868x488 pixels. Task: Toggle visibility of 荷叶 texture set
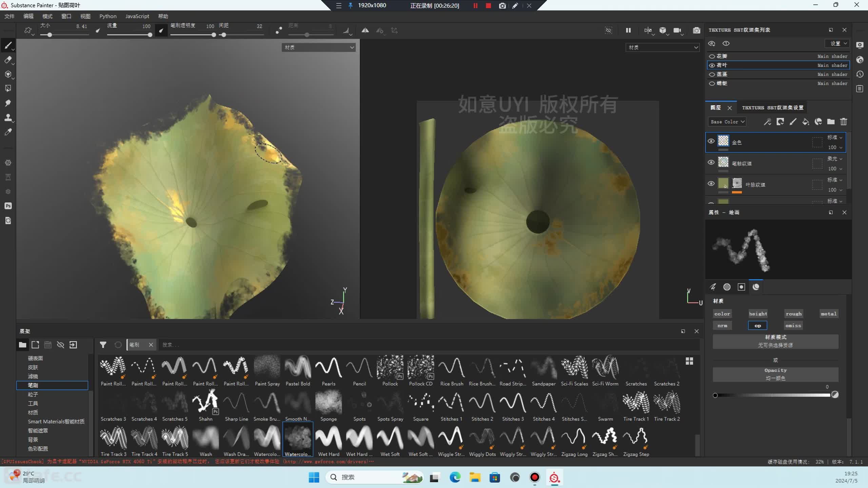712,65
